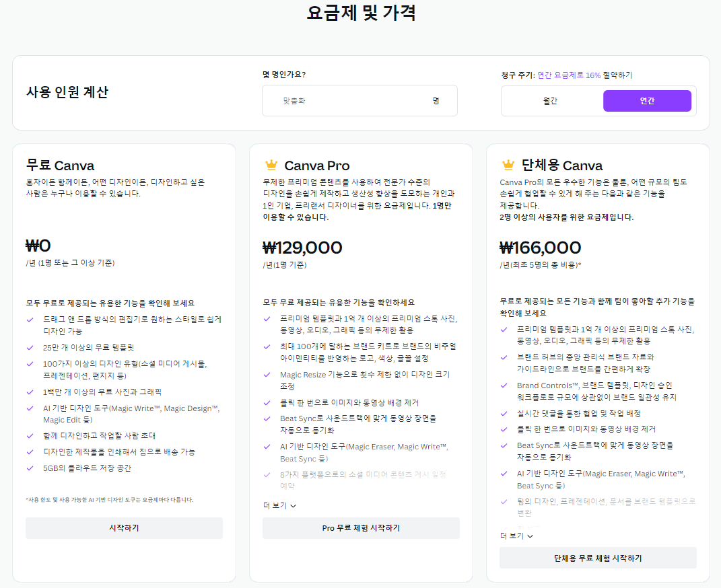721x588 pixels.
Task: Select the 월간 billing cycle option
Action: [x=551, y=101]
